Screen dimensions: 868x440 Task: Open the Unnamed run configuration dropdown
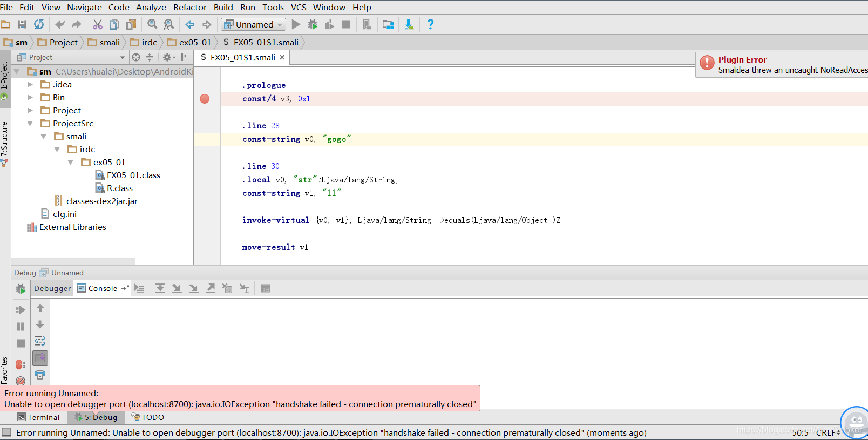[x=253, y=24]
